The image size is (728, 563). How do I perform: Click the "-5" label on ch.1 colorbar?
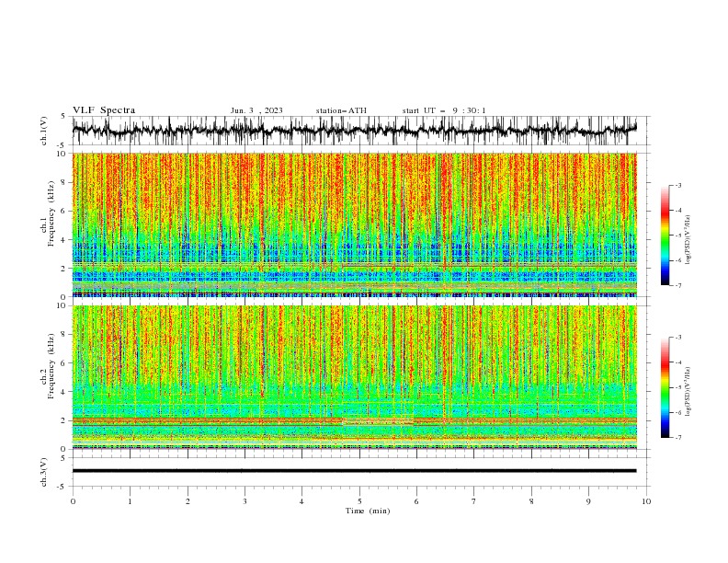[677, 236]
